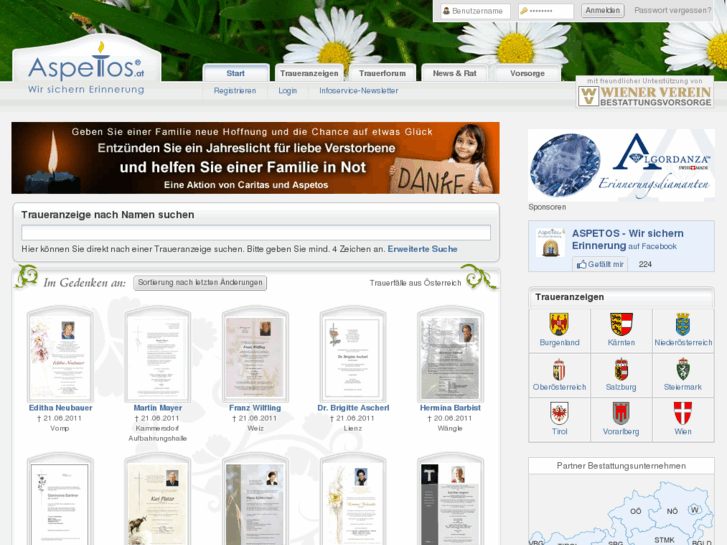
Task: Click ASPETOS - Wir sichern Erinnerung Facebook title
Action: [628, 239]
